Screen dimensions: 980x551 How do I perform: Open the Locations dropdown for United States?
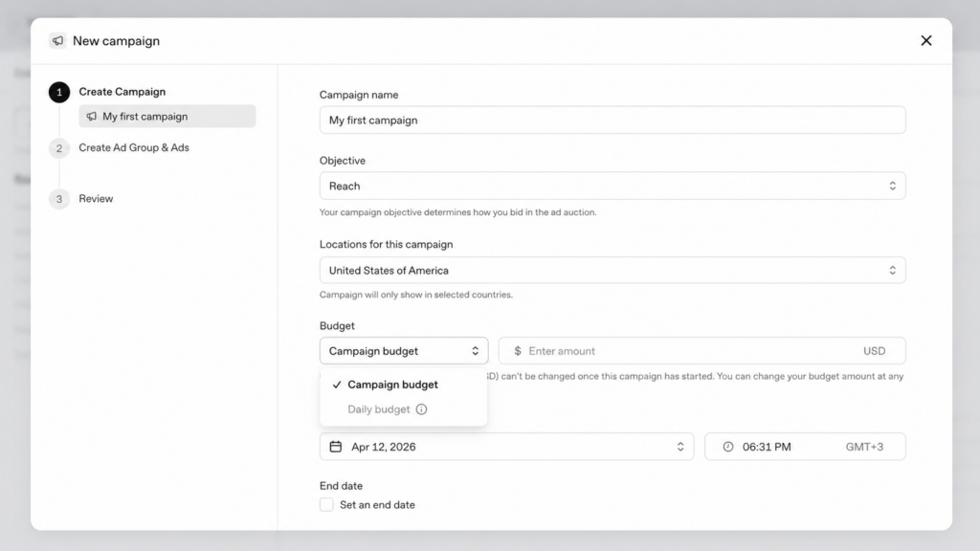612,270
